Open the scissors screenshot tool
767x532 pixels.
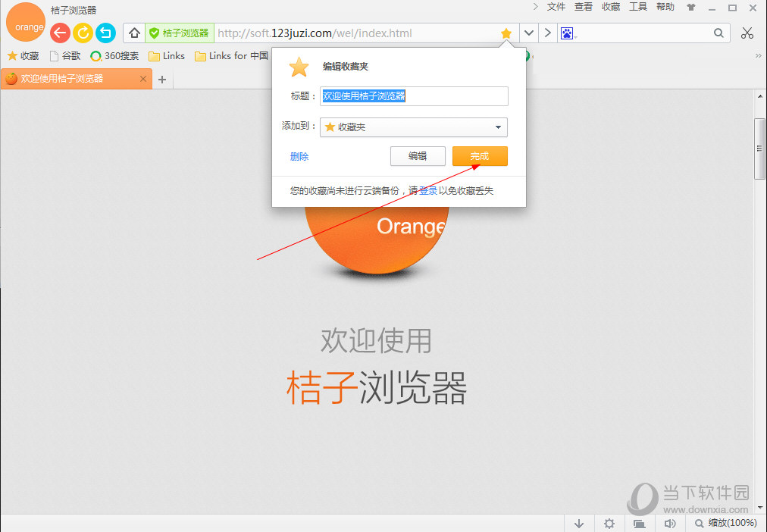pyautogui.click(x=747, y=33)
